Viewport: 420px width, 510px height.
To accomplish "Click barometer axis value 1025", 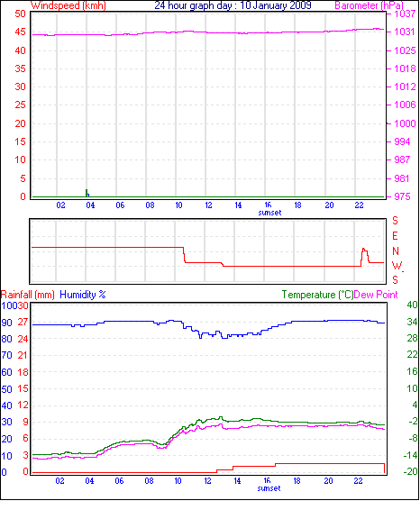I will pyautogui.click(x=405, y=50).
